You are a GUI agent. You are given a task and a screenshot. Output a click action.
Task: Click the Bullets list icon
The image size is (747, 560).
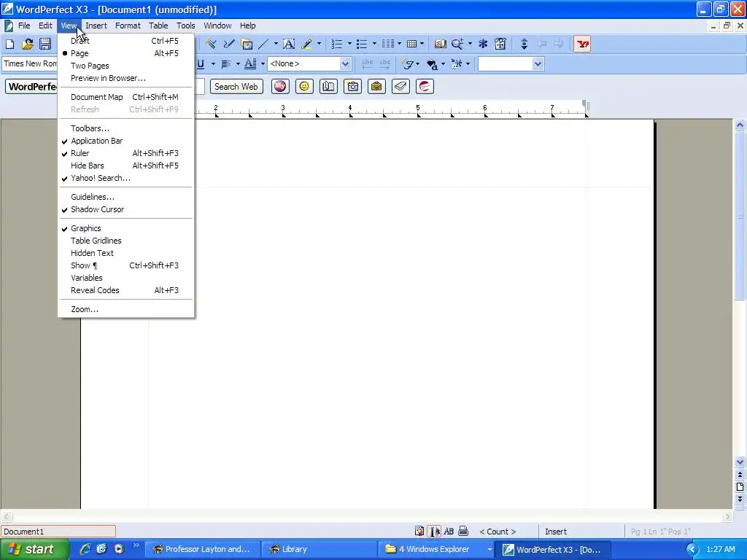[362, 44]
